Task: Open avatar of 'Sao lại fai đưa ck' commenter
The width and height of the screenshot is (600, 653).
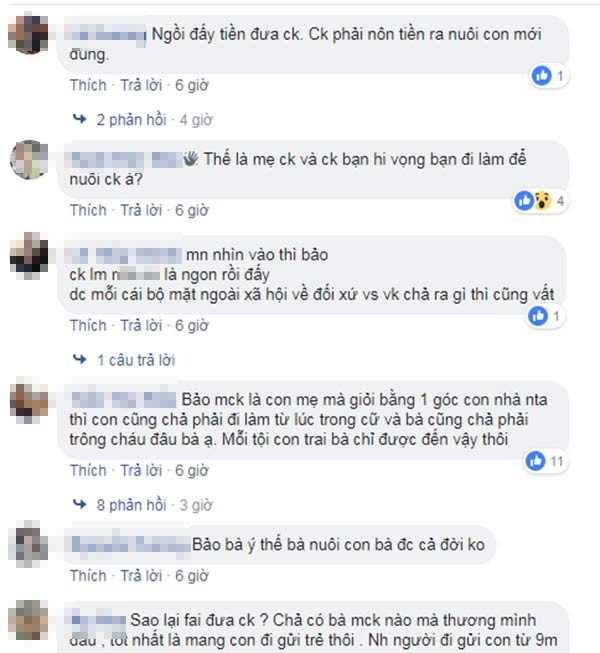Action: coord(29,620)
